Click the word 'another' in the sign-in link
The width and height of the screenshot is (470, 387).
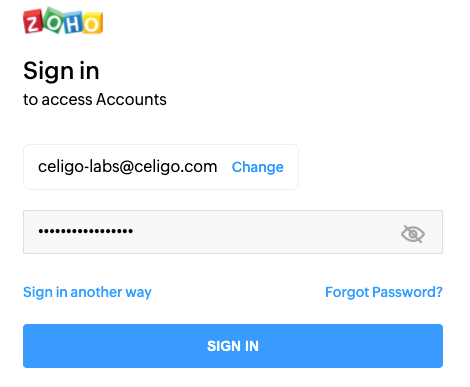click(x=96, y=292)
